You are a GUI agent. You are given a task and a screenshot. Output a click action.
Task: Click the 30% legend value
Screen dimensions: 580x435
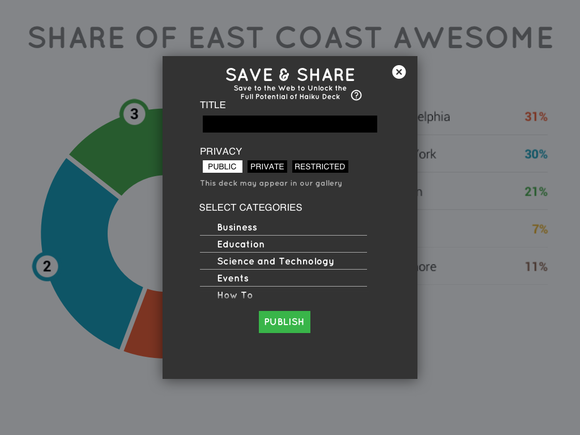536,154
